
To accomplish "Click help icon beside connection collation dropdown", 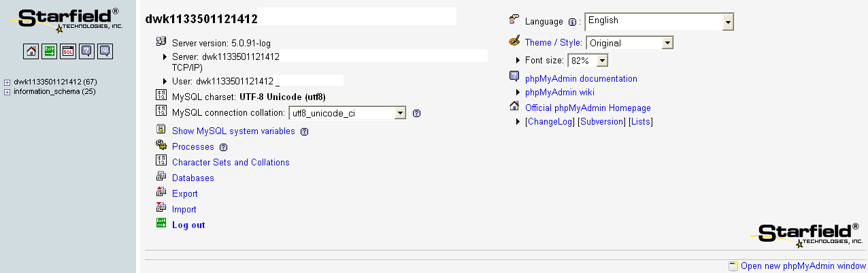I will point(417,114).
